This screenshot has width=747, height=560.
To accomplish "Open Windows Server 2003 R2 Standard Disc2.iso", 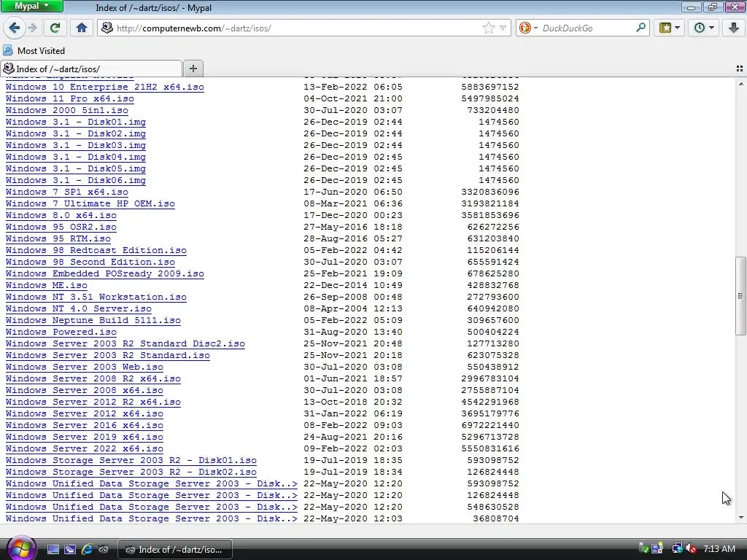I will coord(125,343).
